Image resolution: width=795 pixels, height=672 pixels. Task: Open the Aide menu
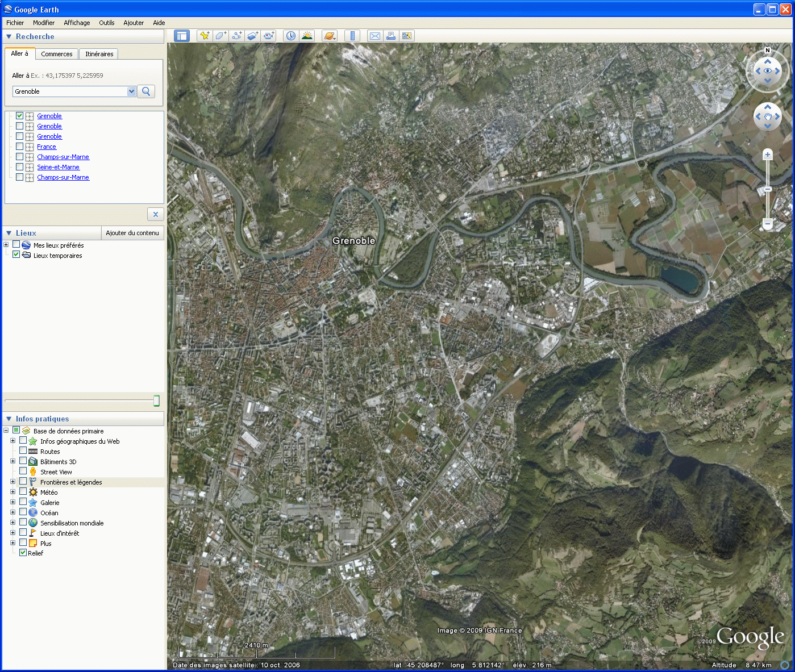(159, 23)
